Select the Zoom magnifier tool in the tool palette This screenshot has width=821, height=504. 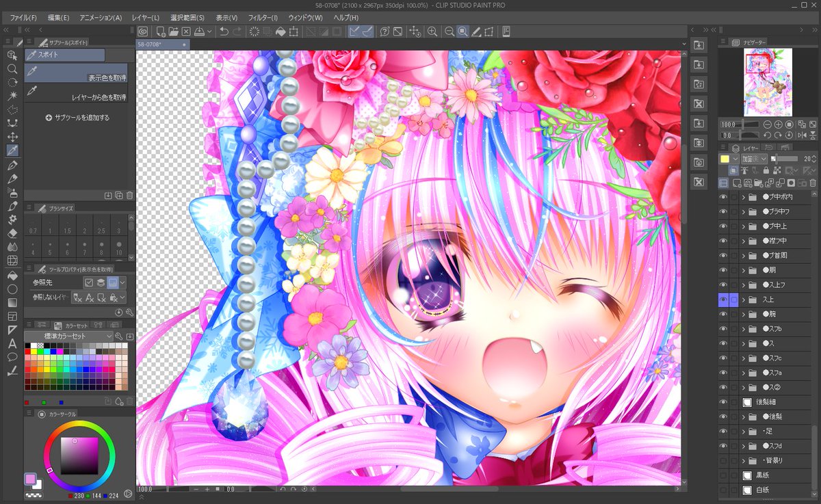click(x=12, y=69)
